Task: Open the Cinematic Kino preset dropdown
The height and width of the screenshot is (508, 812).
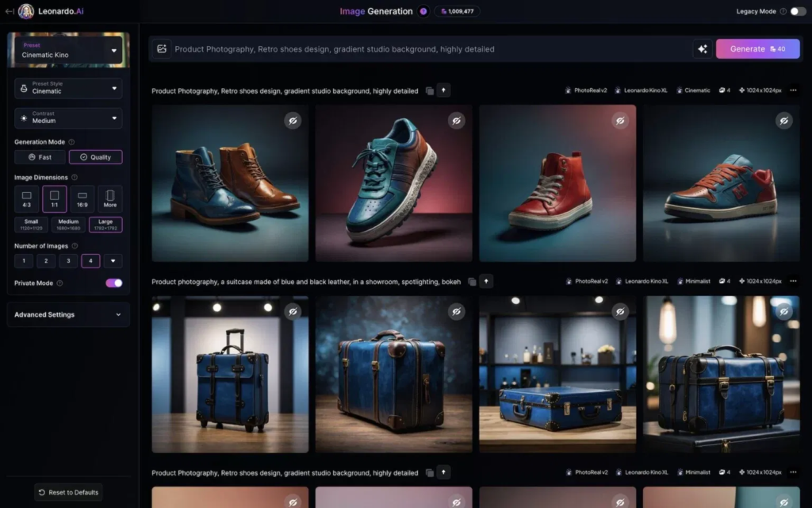Action: pyautogui.click(x=68, y=50)
